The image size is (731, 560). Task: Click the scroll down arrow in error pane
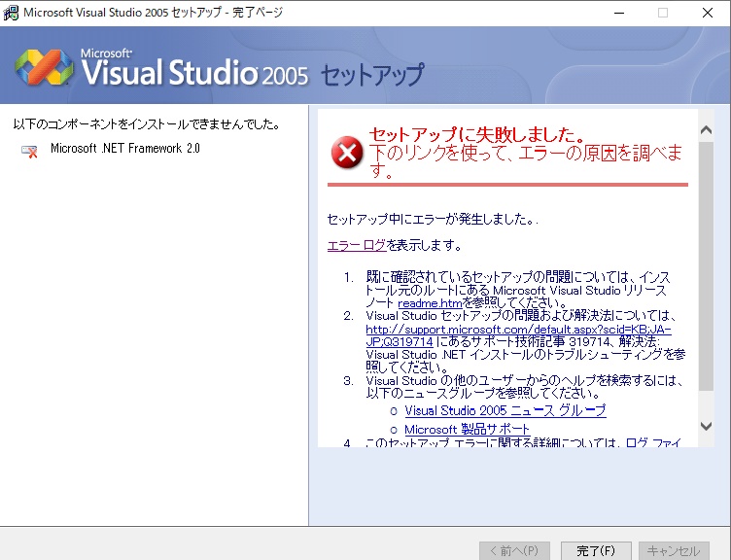click(x=707, y=426)
